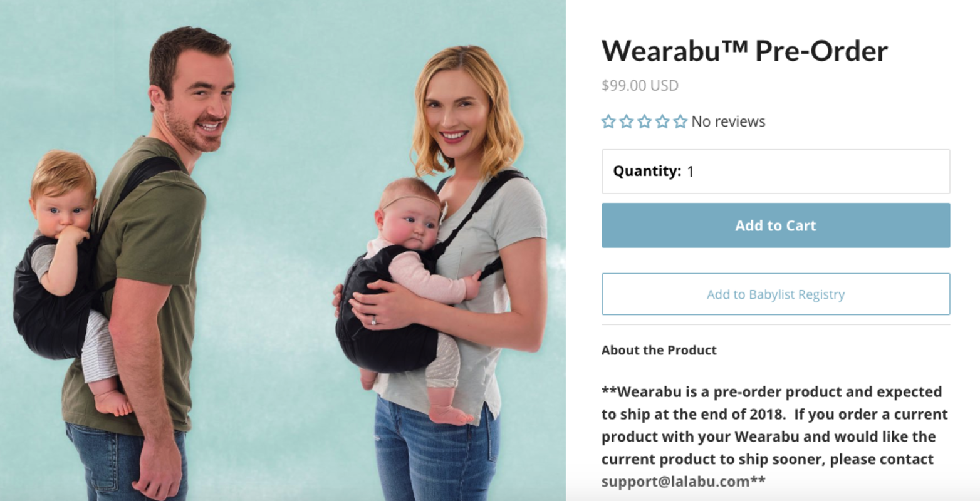
Task: Open the No reviews link
Action: tap(728, 121)
